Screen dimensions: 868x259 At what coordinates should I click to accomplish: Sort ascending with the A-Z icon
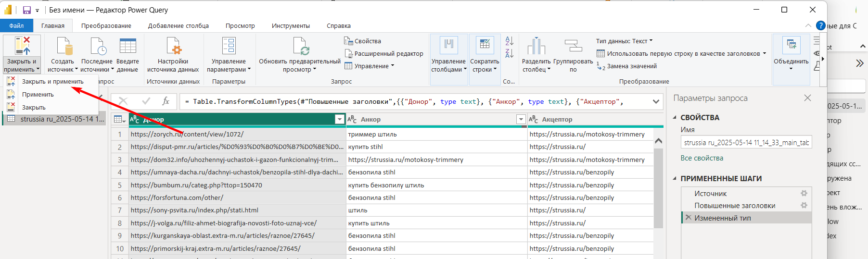point(510,41)
